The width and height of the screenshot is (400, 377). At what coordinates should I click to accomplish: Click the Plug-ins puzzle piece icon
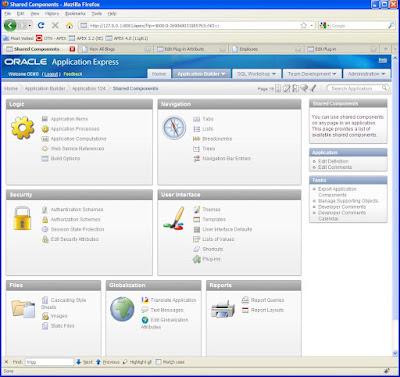click(x=197, y=259)
